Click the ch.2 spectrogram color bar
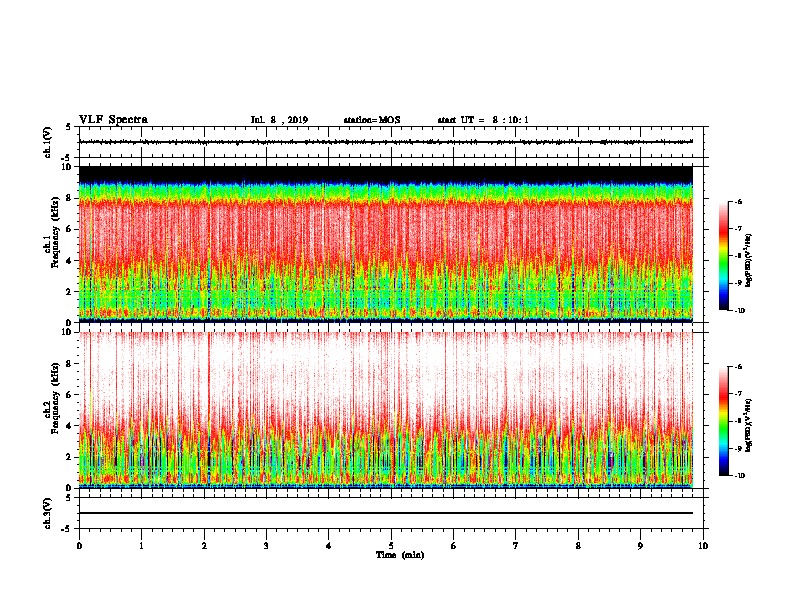 tap(723, 421)
